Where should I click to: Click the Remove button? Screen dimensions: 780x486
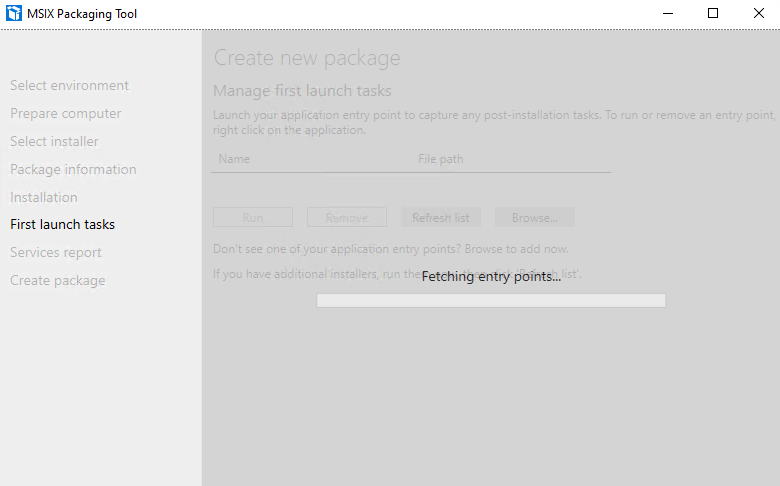click(x=347, y=217)
